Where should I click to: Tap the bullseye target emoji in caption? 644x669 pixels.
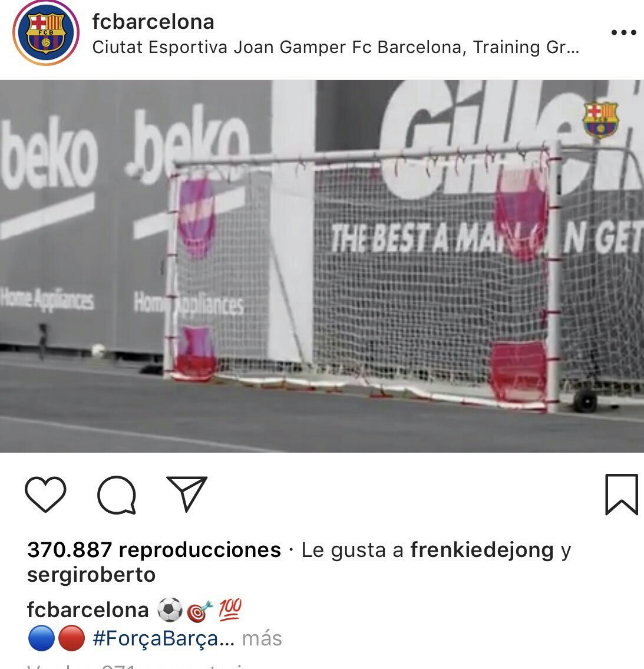[x=200, y=611]
